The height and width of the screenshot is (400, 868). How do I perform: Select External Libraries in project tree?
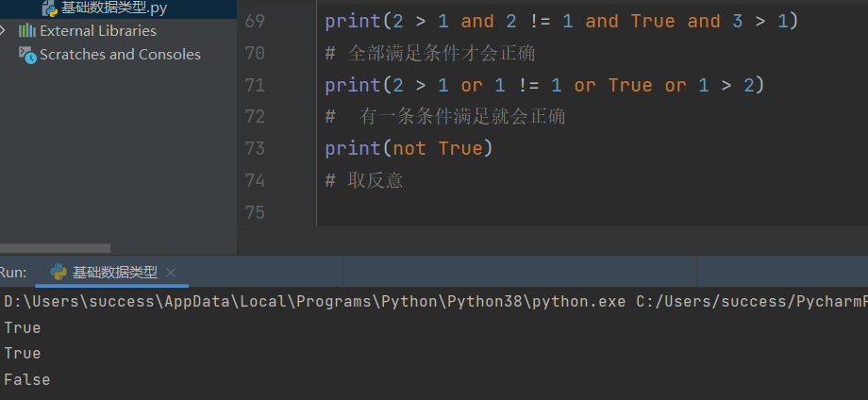pos(98,31)
